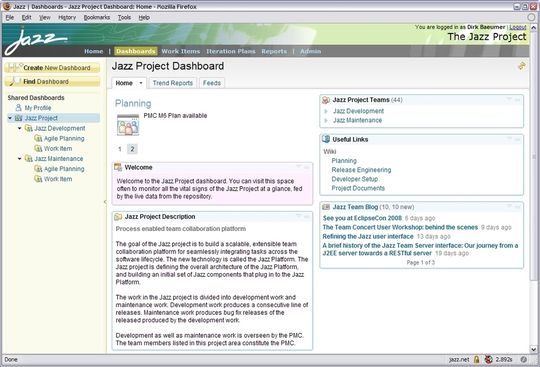
Task: Click the Jazz Maintenance team icon in sidebar
Action: click(x=29, y=159)
